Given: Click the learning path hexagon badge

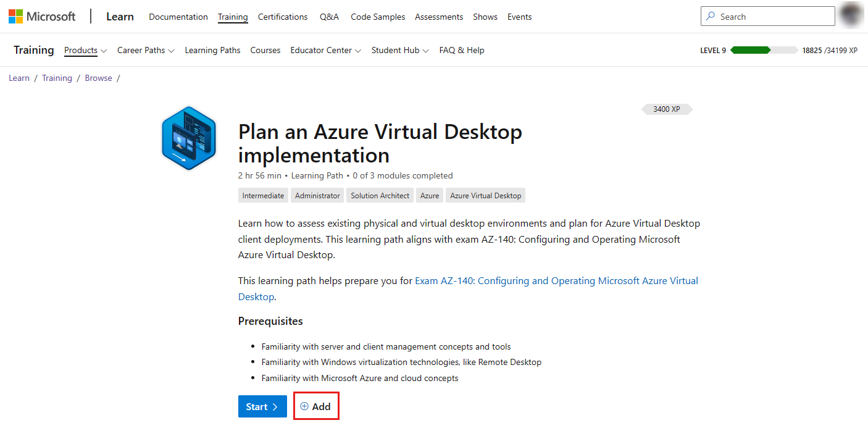Looking at the screenshot, I should click(x=188, y=138).
